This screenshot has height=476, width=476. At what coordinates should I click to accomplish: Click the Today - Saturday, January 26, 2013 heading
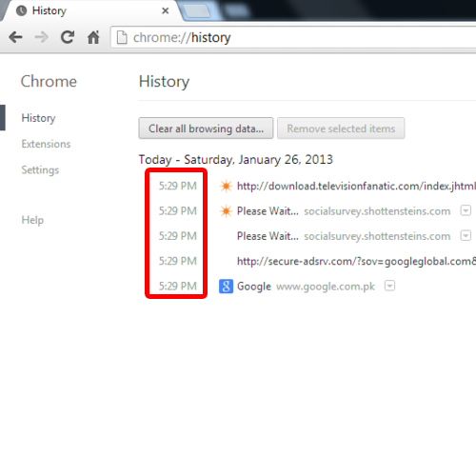point(235,159)
